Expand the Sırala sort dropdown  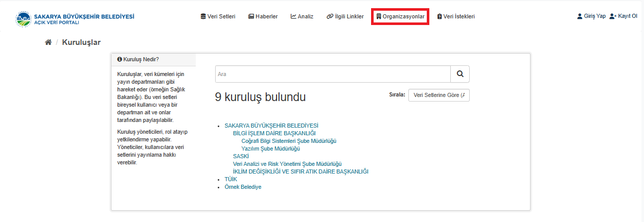[439, 95]
